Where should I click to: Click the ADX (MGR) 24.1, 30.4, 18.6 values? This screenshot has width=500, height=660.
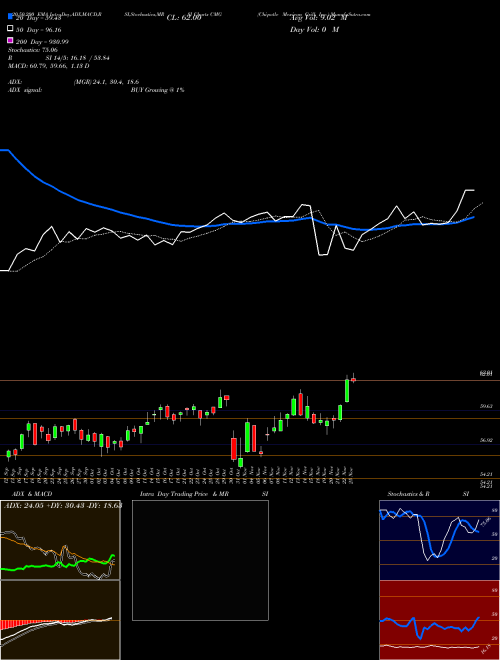point(106,82)
